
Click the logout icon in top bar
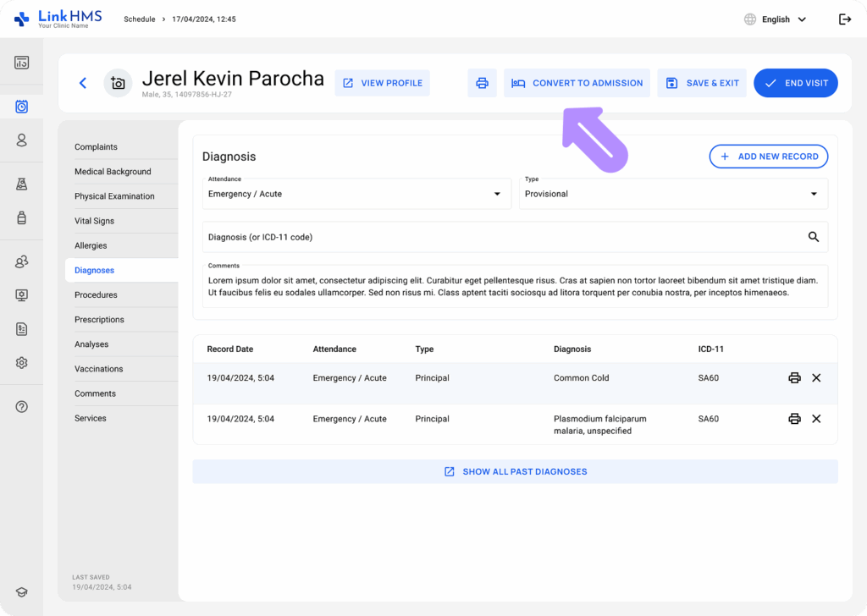[x=844, y=19]
